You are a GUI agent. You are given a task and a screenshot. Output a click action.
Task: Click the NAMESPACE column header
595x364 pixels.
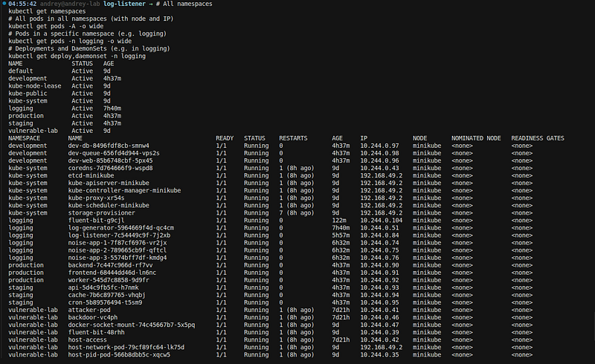click(25, 138)
